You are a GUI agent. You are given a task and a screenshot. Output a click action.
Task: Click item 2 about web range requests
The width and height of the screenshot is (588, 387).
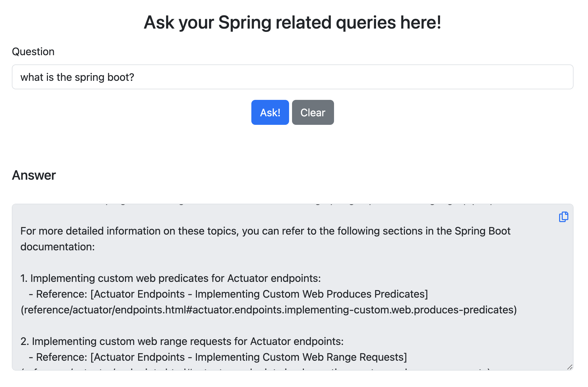click(182, 341)
